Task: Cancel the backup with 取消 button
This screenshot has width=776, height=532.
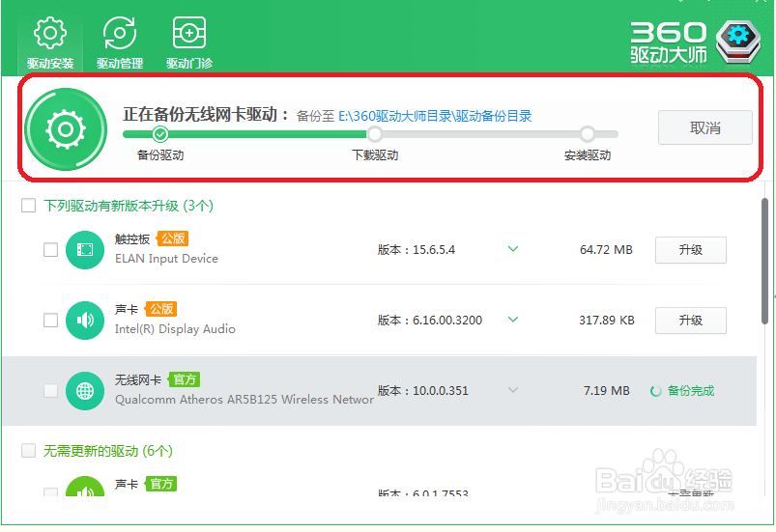Action: (x=704, y=127)
